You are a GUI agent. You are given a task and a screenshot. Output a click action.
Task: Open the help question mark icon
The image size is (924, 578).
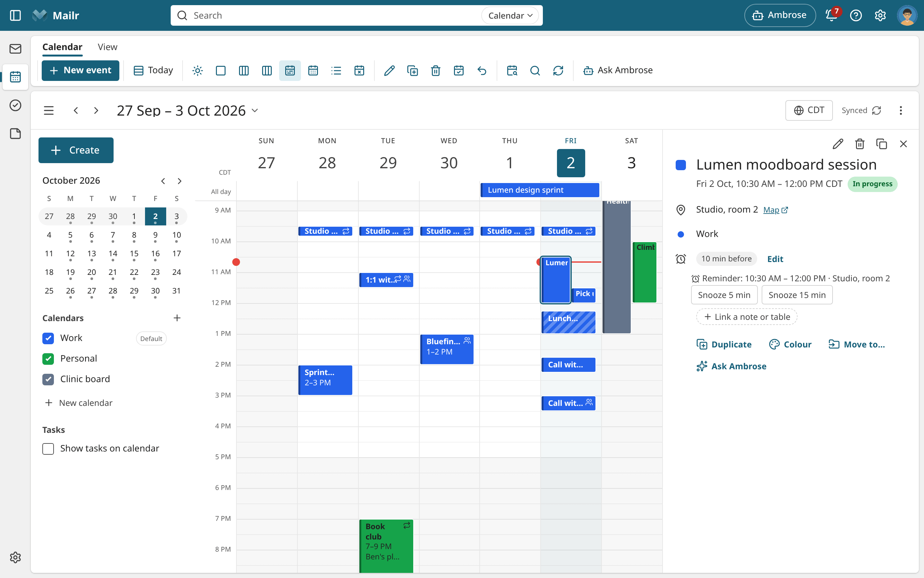point(856,15)
